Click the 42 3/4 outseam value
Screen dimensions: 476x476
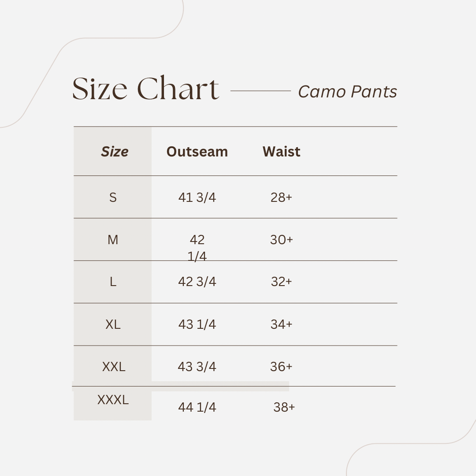point(197,282)
